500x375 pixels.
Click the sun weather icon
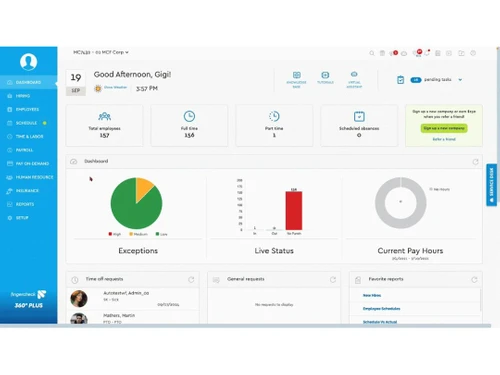click(x=98, y=88)
